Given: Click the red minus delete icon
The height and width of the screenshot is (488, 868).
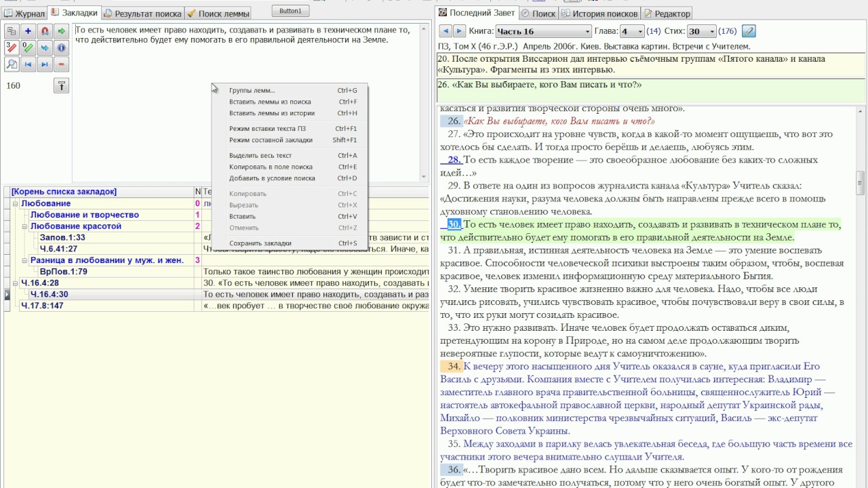Looking at the screenshot, I should [61, 64].
